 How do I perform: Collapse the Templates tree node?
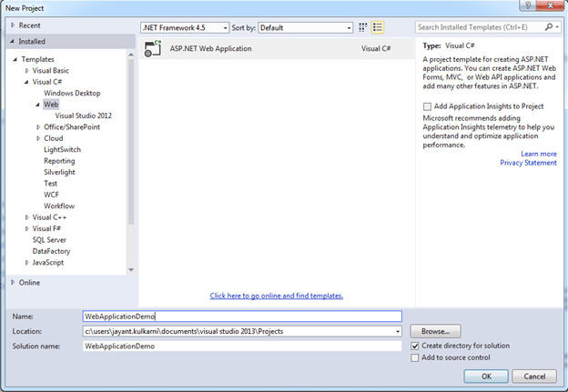pyautogui.click(x=15, y=59)
